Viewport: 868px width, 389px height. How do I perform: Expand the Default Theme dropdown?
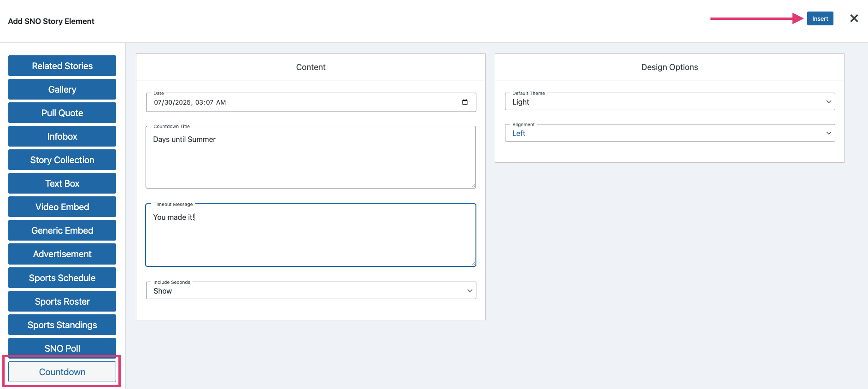coord(670,102)
